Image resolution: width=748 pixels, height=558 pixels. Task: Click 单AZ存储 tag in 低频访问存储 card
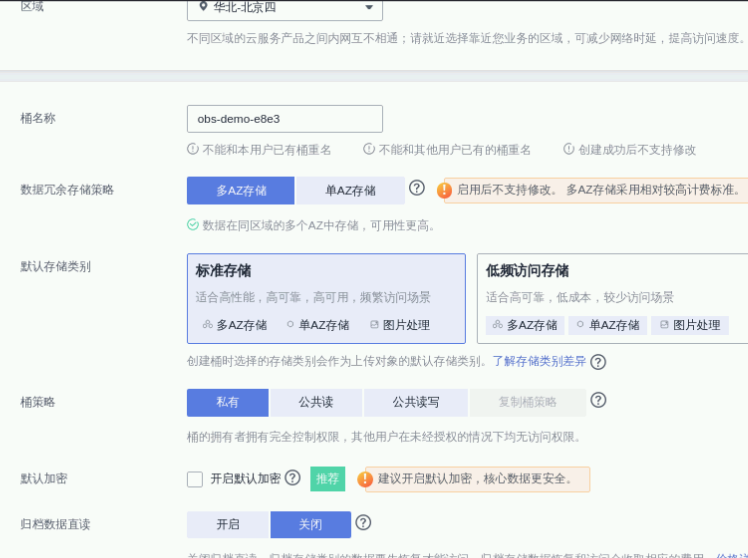pyautogui.click(x=608, y=325)
